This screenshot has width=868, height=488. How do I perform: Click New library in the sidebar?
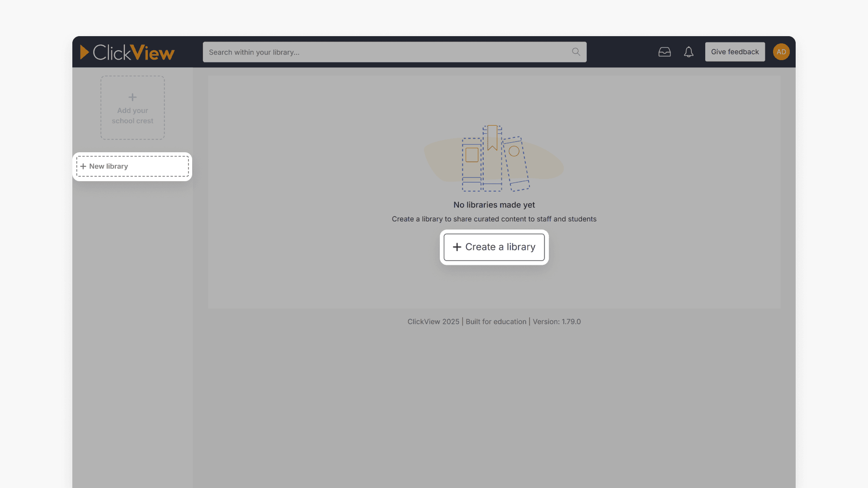point(108,166)
